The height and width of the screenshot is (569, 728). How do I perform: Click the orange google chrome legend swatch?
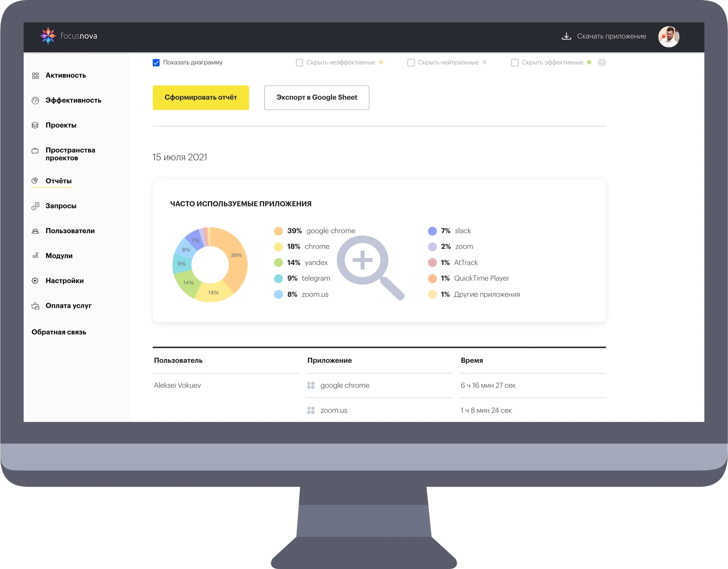click(278, 231)
